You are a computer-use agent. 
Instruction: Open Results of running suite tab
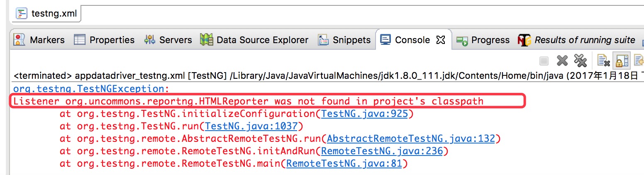(x=578, y=40)
